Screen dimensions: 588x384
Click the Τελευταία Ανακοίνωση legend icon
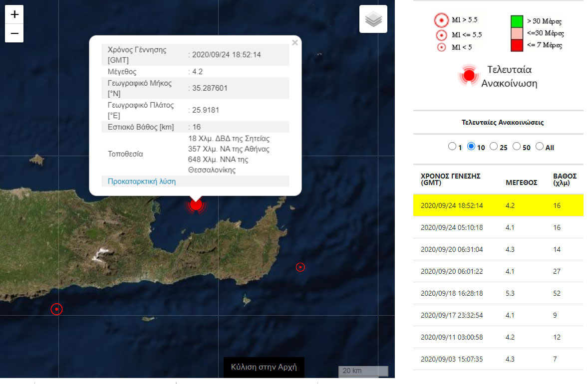coord(468,75)
